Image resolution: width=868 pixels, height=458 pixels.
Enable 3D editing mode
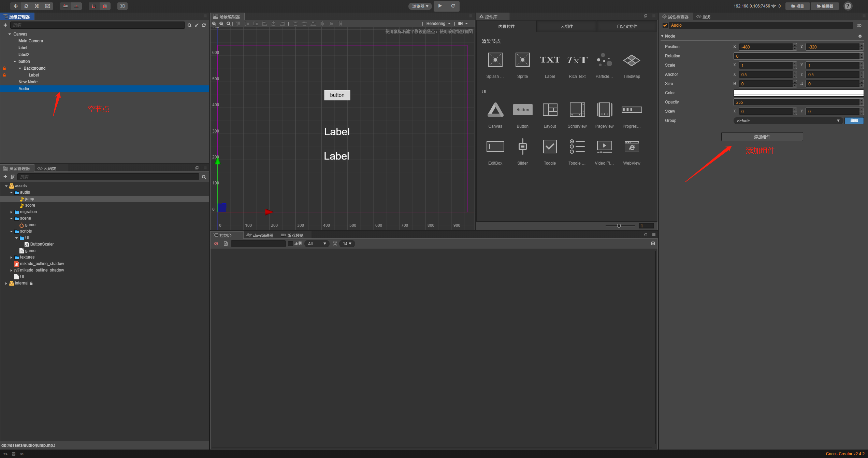pos(122,6)
